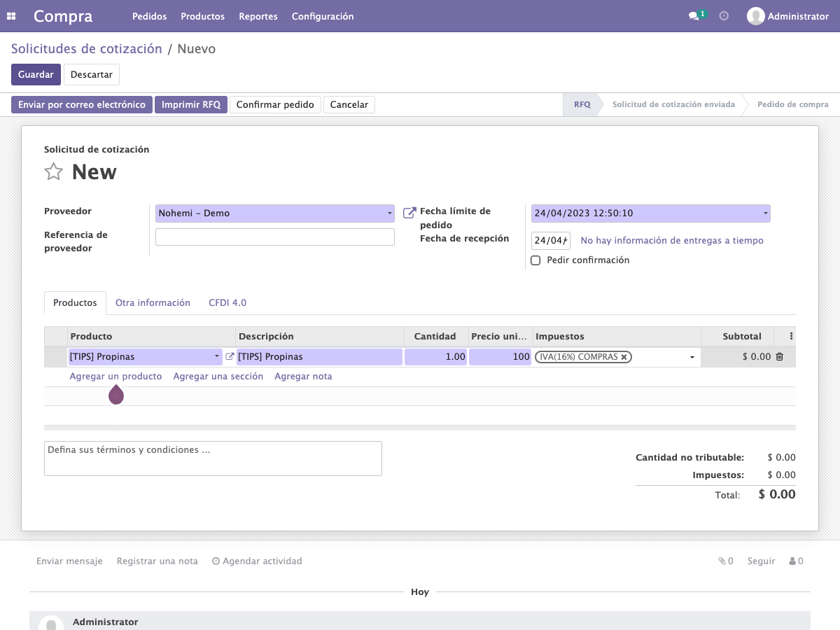Screen dimensions: 840x630
Task: Click the Administrator avatar picture
Action: [755, 16]
